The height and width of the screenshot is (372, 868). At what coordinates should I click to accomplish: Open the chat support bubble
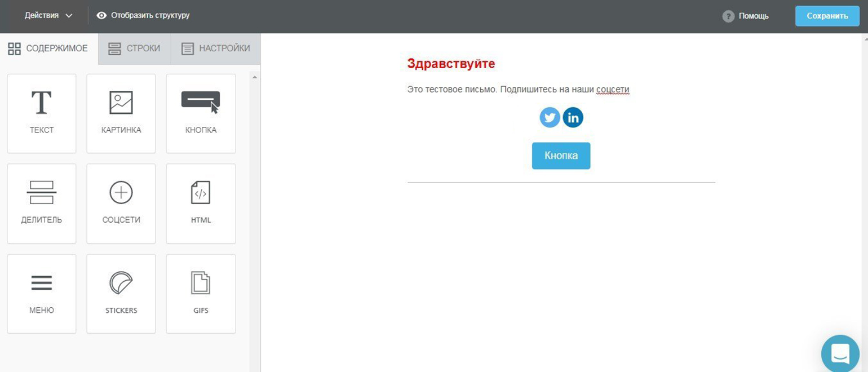click(x=840, y=354)
